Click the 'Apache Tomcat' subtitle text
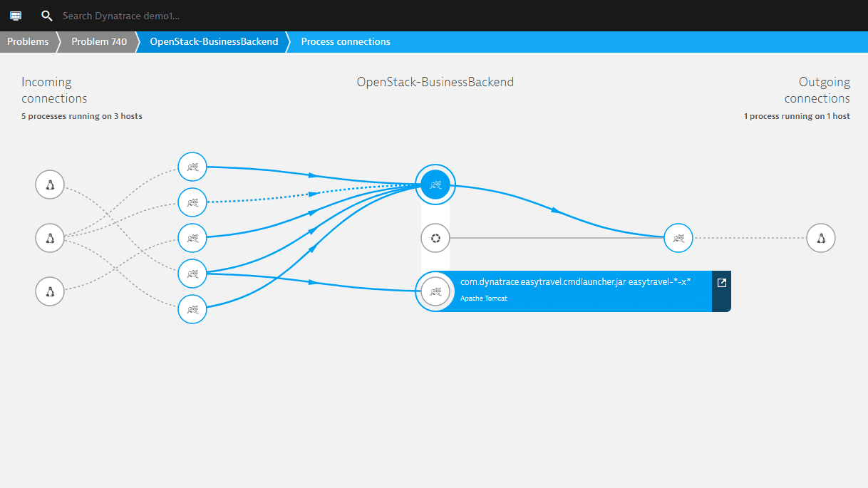868x488 pixels. pyautogui.click(x=484, y=298)
